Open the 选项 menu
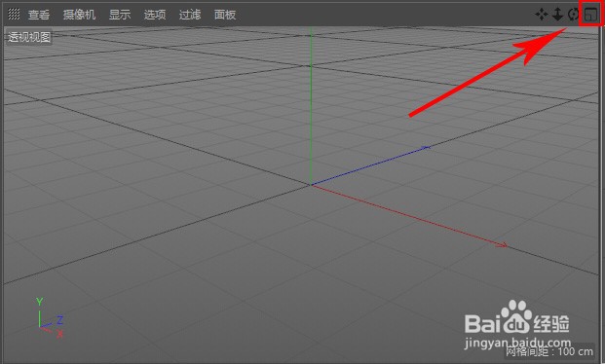The image size is (605, 364). (155, 15)
